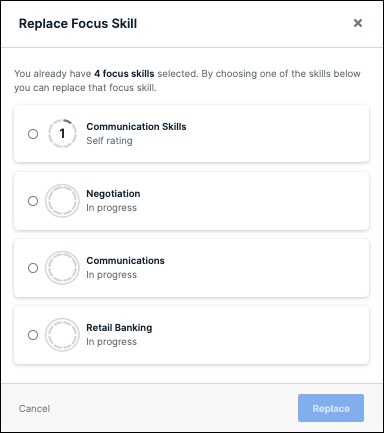
Task: Click the Communication Skills title text
Action: pyautogui.click(x=136, y=127)
